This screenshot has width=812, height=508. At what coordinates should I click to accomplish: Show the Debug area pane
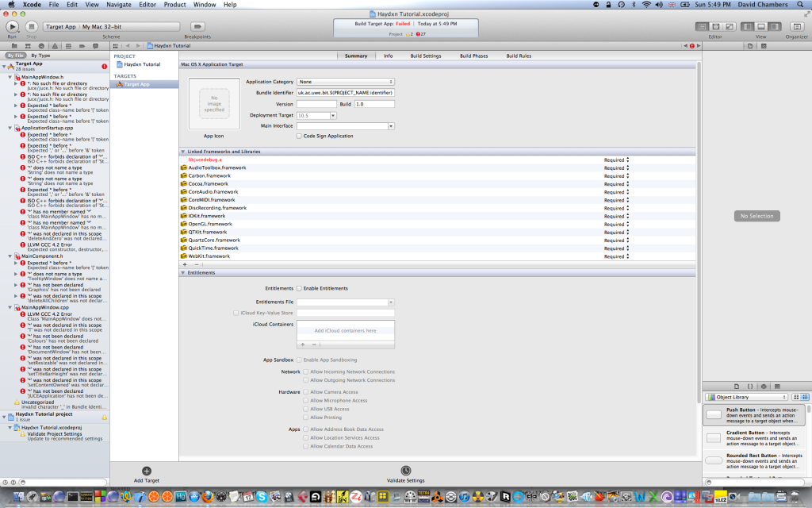(x=761, y=26)
